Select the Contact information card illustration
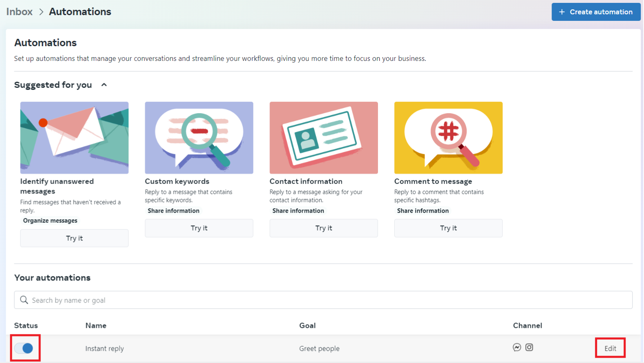644x363 pixels. tap(324, 138)
